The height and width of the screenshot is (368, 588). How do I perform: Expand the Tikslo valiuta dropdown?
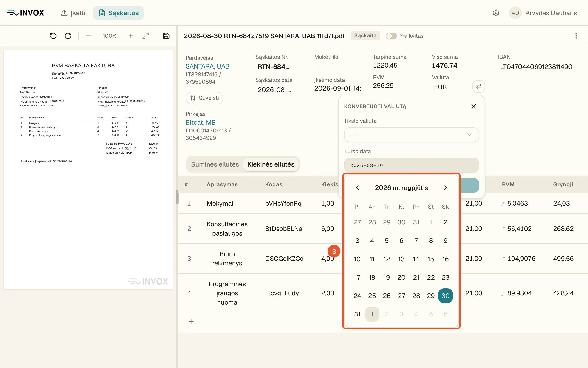click(411, 135)
